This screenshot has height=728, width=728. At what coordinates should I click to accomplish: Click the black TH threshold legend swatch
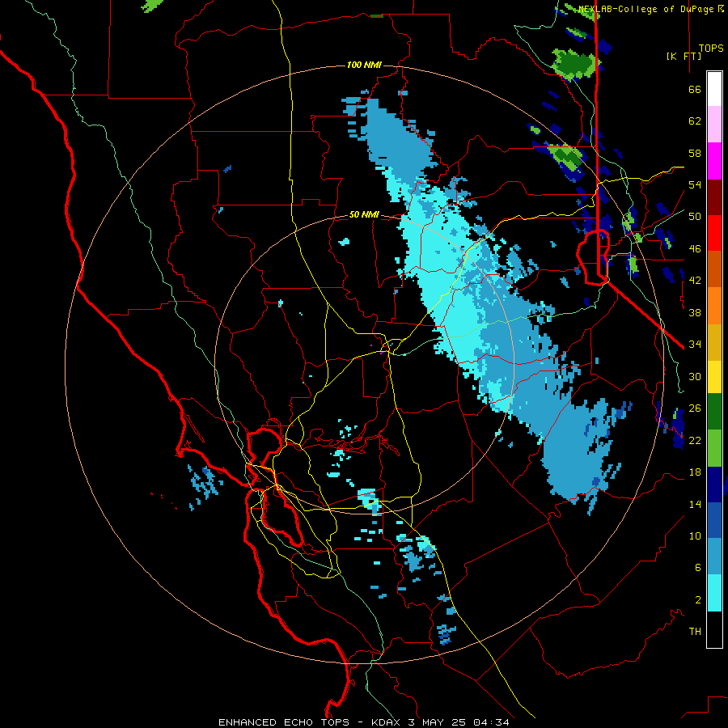coord(714,629)
